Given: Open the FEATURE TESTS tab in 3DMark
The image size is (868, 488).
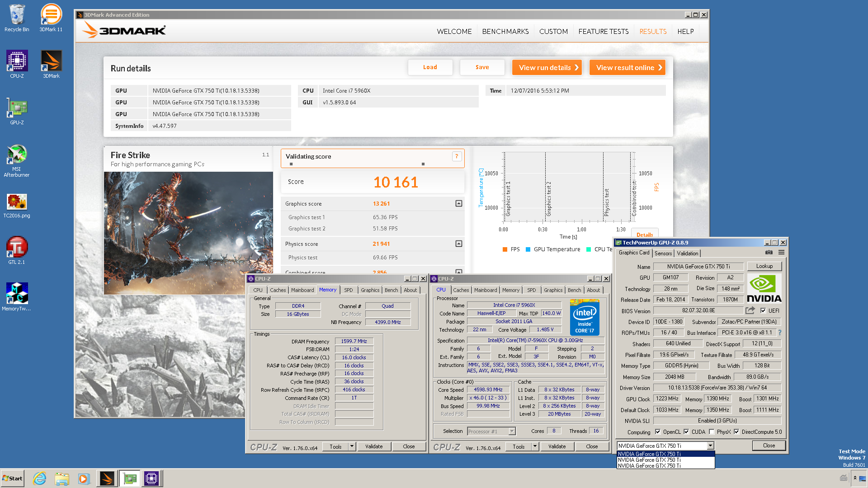Looking at the screenshot, I should click(x=604, y=31).
